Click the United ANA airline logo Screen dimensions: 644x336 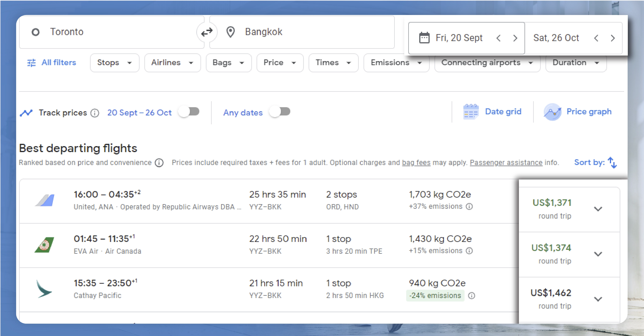45,200
